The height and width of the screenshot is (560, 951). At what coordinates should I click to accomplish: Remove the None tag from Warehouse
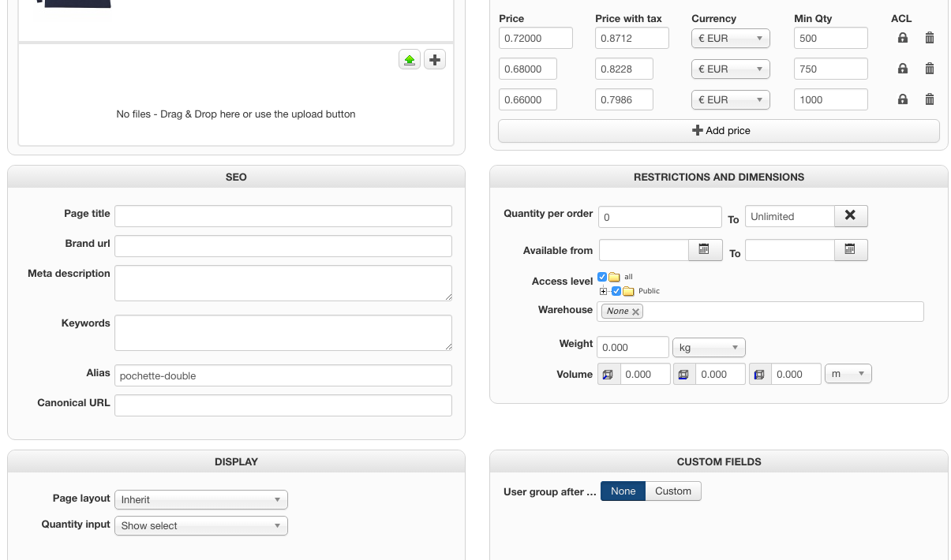click(x=636, y=312)
